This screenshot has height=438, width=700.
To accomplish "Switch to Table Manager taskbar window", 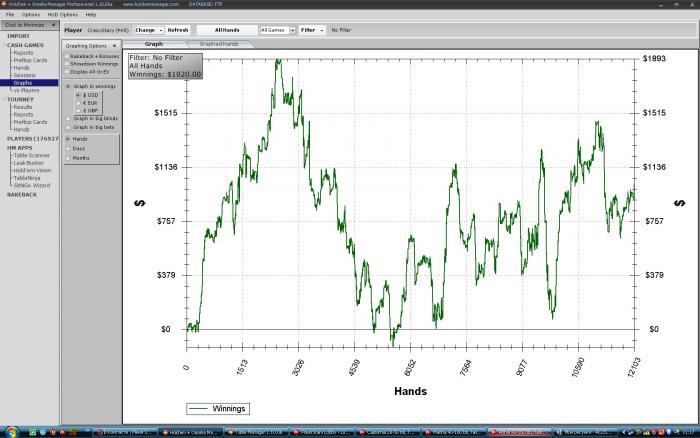I will coord(255,432).
